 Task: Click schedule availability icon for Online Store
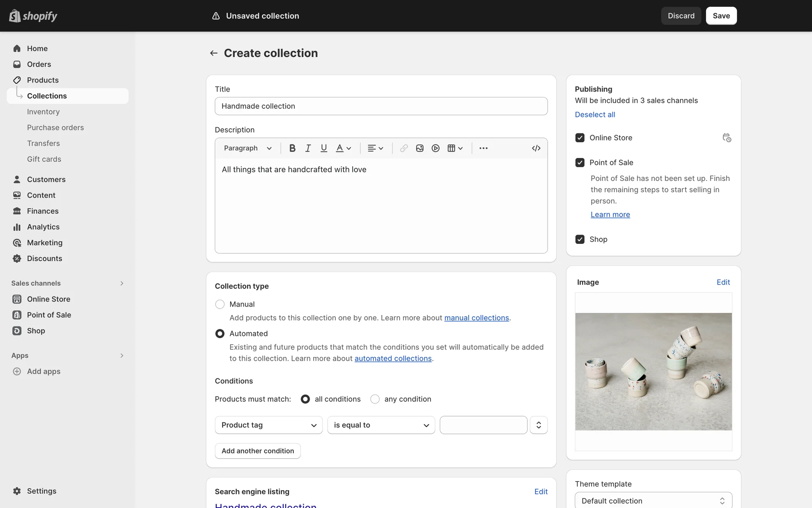[x=727, y=138]
